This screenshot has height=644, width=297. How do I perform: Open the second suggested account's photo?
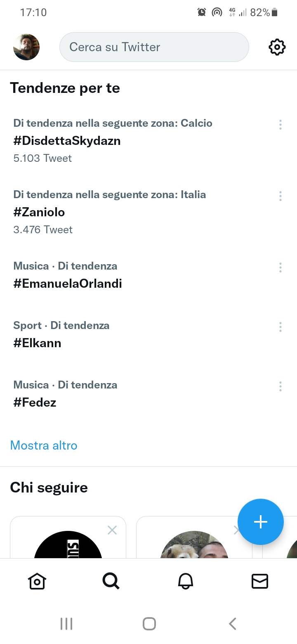pos(194,545)
